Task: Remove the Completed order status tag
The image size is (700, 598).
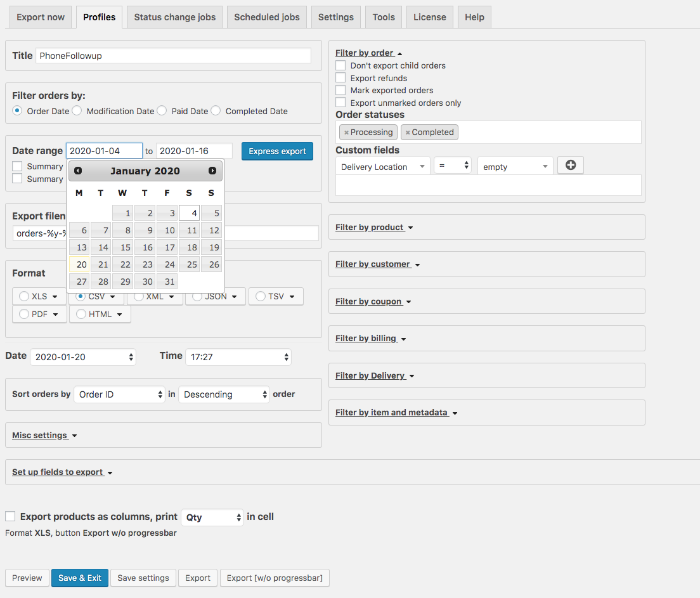Action: click(x=408, y=133)
